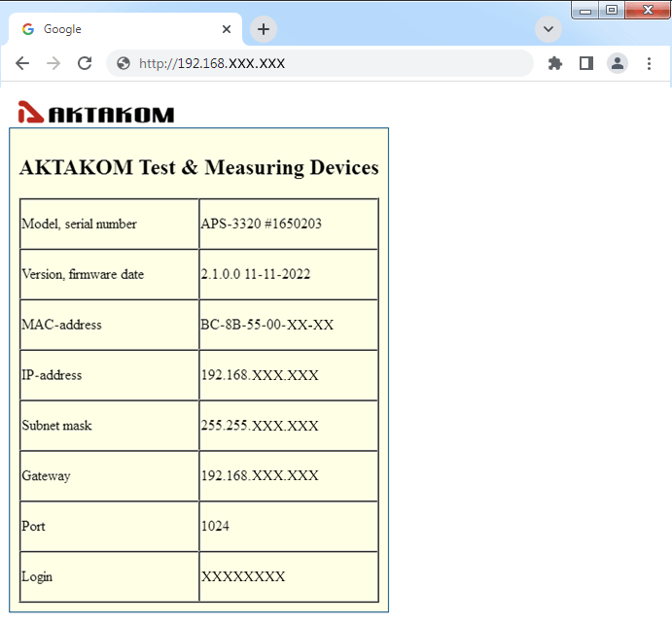Click the address bar URL field
The width and height of the screenshot is (672, 624).
point(319,63)
